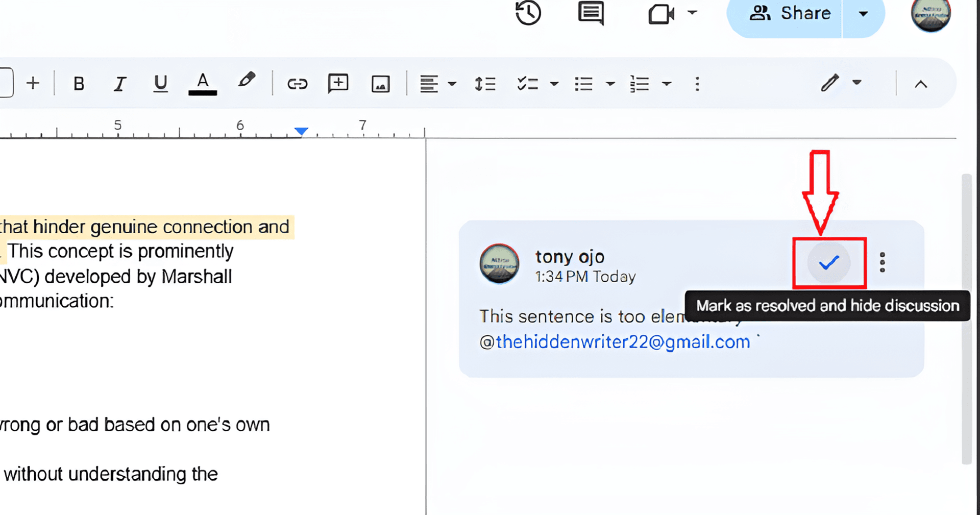Apply numbered list icon
The height and width of the screenshot is (515, 980).
pyautogui.click(x=640, y=84)
